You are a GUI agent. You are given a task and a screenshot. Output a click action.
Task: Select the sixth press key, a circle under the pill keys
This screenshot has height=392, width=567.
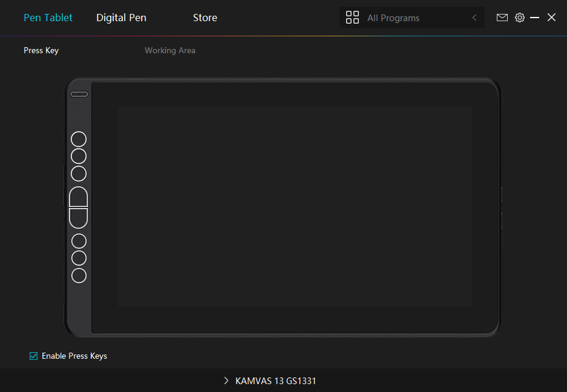pos(79,241)
